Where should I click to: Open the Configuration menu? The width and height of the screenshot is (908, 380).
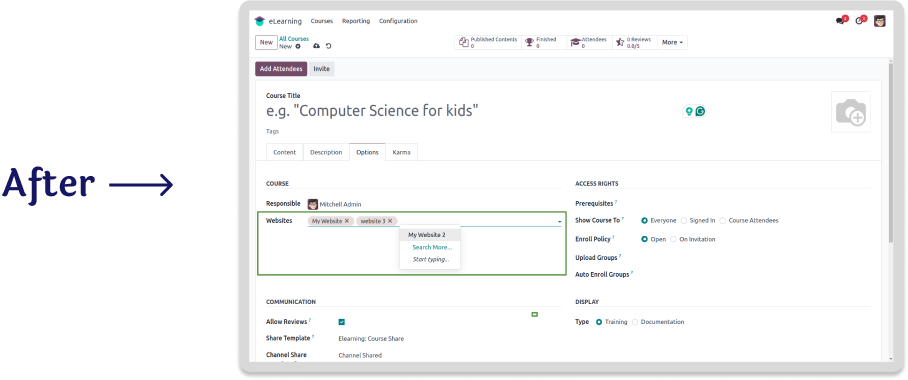tap(398, 21)
